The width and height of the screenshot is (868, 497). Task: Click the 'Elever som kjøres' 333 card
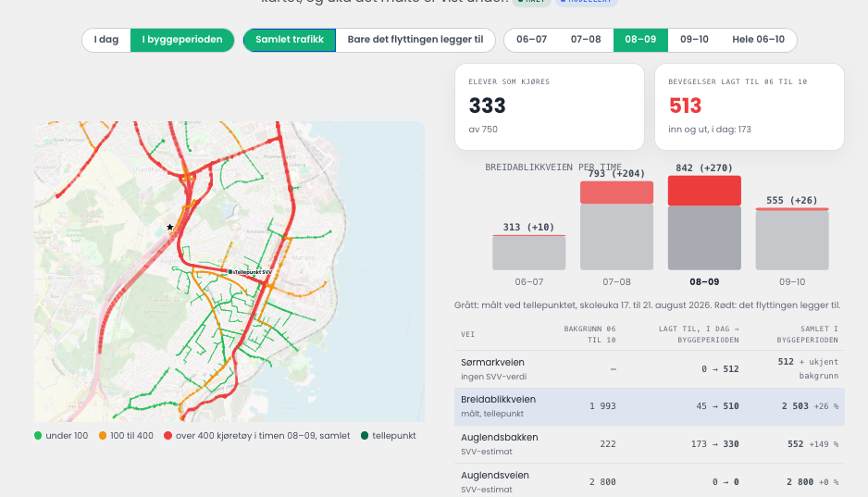pyautogui.click(x=550, y=106)
